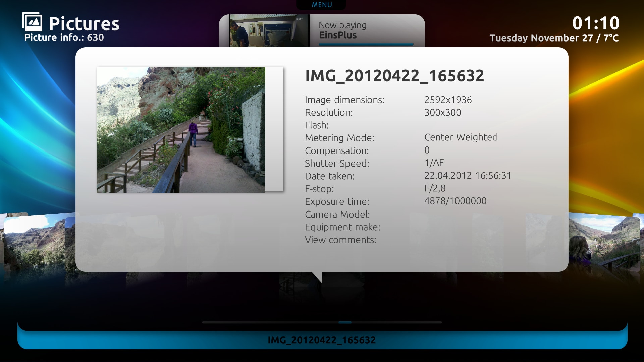This screenshot has width=644, height=362.
Task: Click the F/2,8 f-stop value
Action: click(435, 188)
